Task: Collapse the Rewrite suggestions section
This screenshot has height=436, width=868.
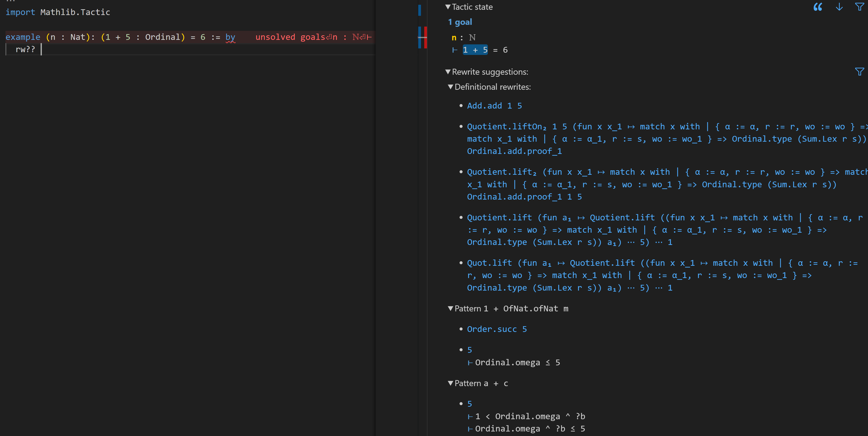Action: [x=448, y=72]
